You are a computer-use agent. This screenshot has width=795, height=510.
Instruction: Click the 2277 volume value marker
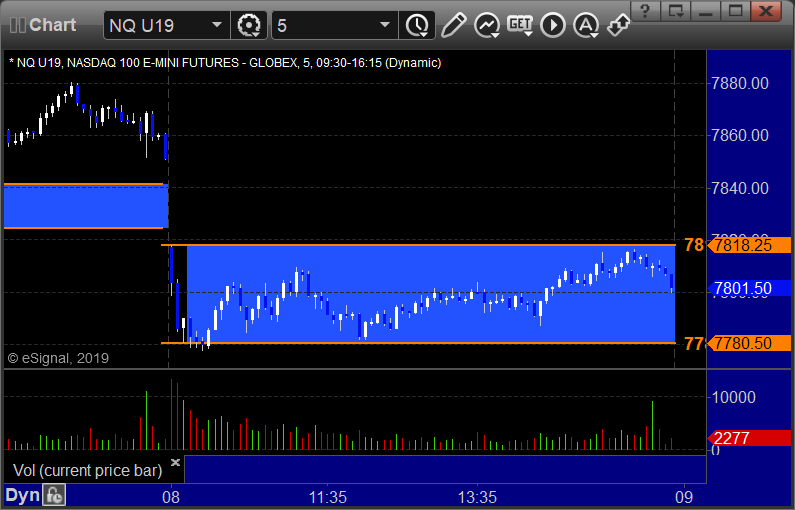point(749,438)
